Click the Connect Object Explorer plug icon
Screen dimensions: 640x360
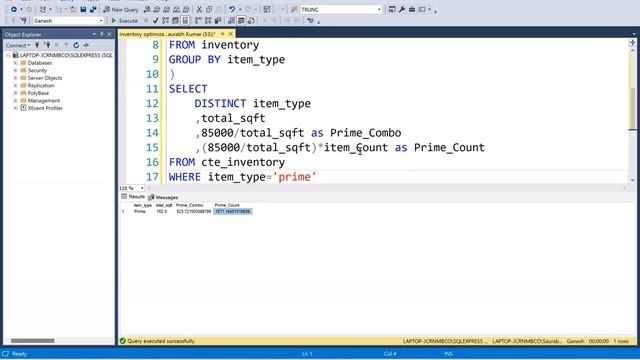[x=37, y=45]
